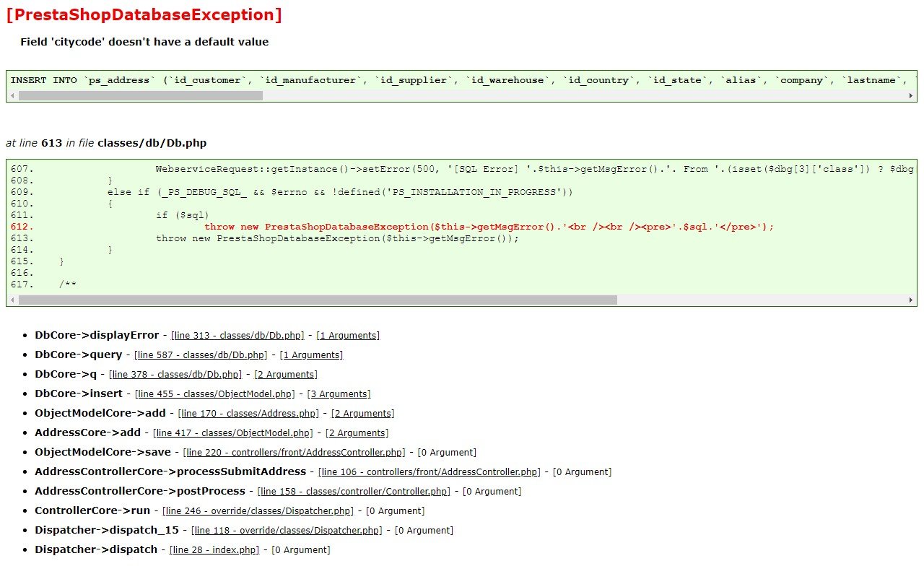Open link line 587 - classes/db/Db.php
This screenshot has width=924, height=587.
tap(201, 355)
